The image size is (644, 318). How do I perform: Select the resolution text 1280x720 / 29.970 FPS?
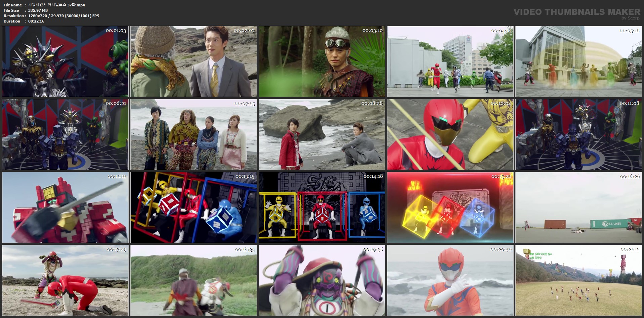coord(63,16)
